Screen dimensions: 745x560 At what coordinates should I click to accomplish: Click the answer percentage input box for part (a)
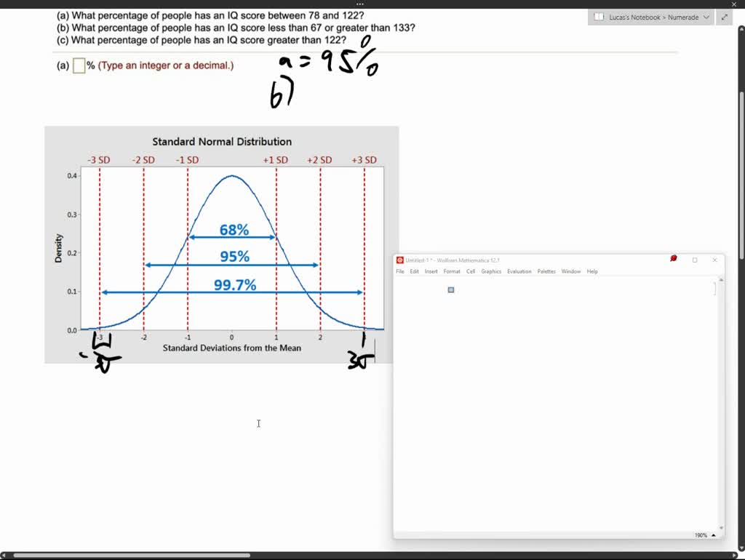[x=78, y=65]
